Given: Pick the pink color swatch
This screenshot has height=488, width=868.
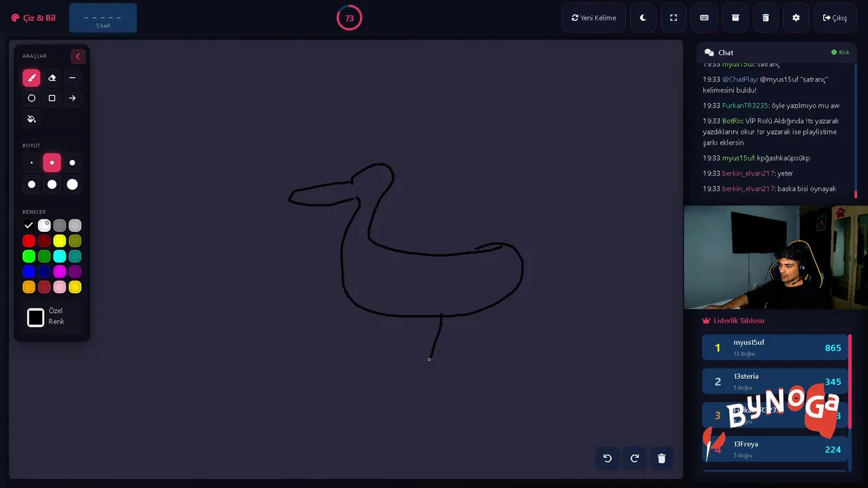Looking at the screenshot, I should (60, 287).
